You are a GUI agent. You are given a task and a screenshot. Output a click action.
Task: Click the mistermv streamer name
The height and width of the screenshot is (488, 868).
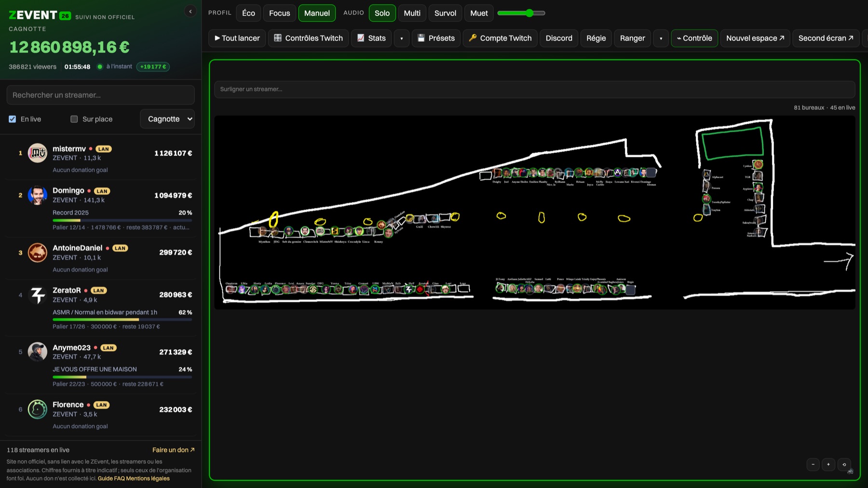(69, 149)
